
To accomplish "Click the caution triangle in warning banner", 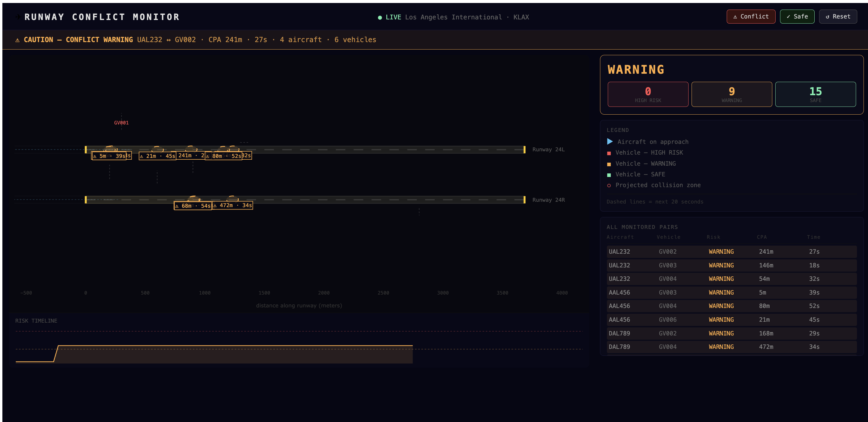I will tap(18, 40).
